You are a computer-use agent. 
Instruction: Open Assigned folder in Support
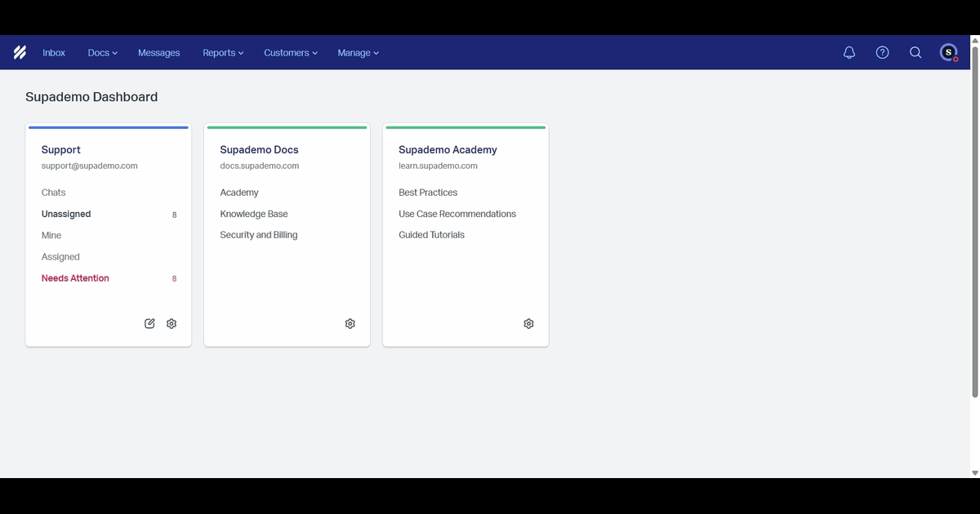pyautogui.click(x=60, y=257)
